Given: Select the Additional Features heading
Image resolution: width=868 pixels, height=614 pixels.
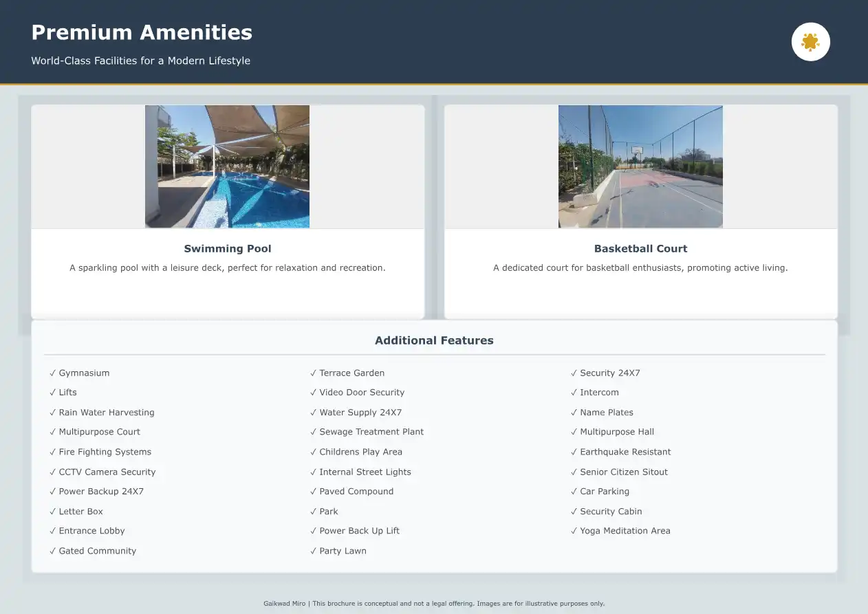Looking at the screenshot, I should (434, 340).
